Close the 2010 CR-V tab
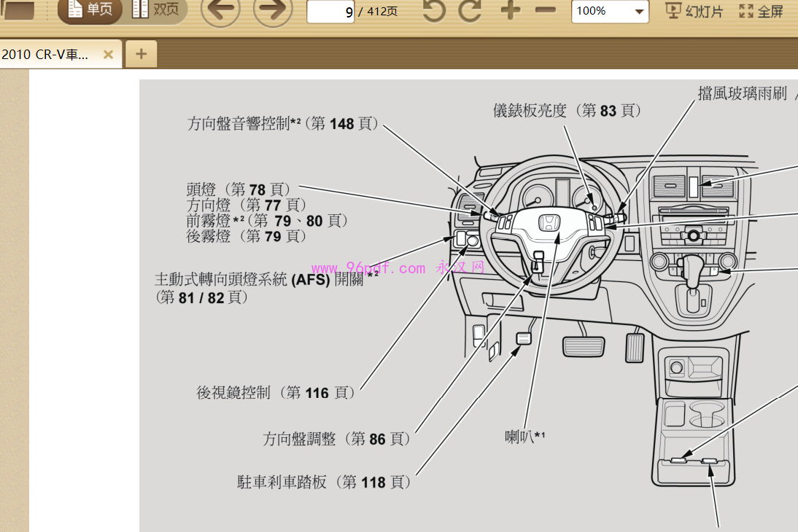Image resolution: width=798 pixels, height=532 pixels. pos(108,54)
